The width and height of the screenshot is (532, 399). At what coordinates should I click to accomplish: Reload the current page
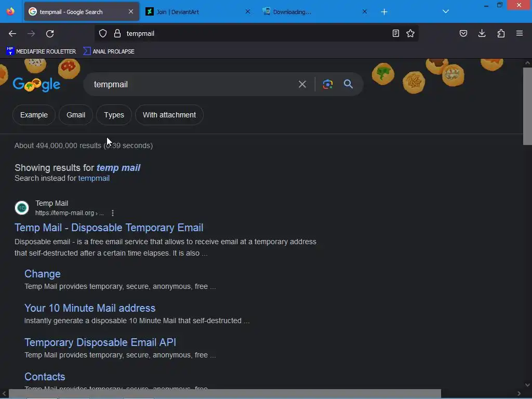pos(50,34)
